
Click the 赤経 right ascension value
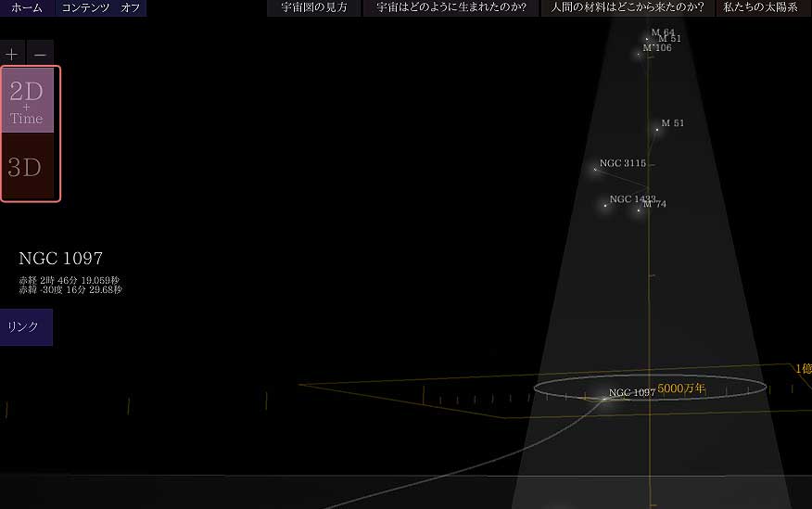pyautogui.click(x=69, y=280)
